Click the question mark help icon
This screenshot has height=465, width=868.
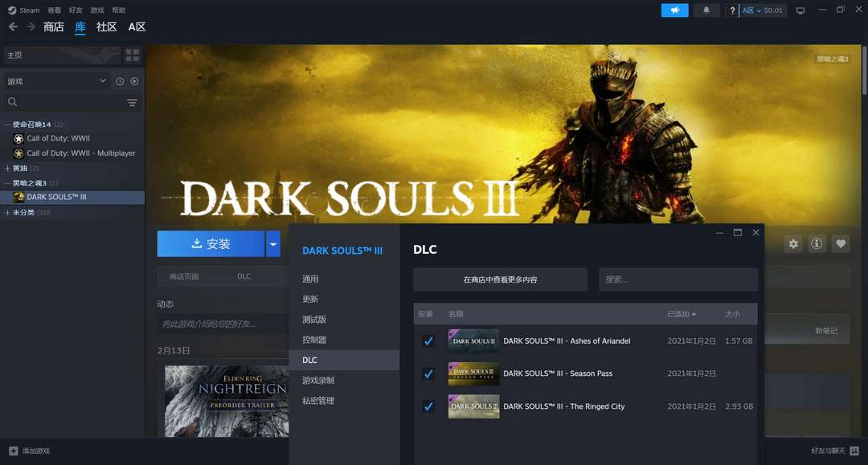(732, 10)
